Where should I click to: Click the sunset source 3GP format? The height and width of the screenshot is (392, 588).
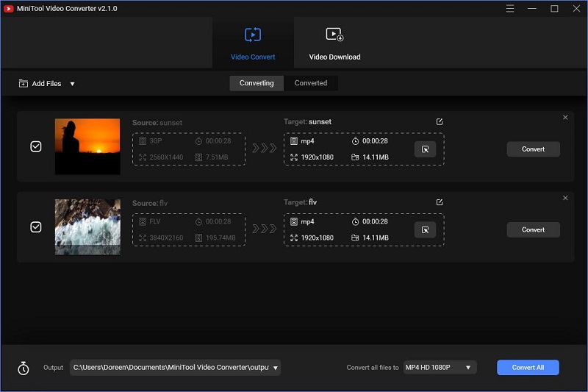tap(156, 141)
